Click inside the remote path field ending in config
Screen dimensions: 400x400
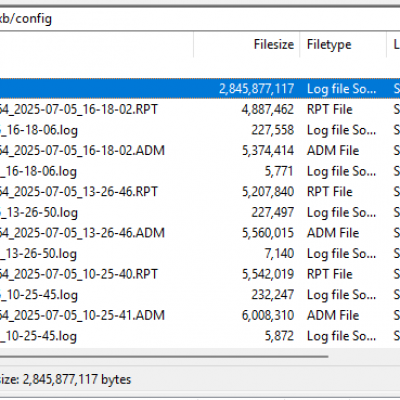tap(200, 19)
